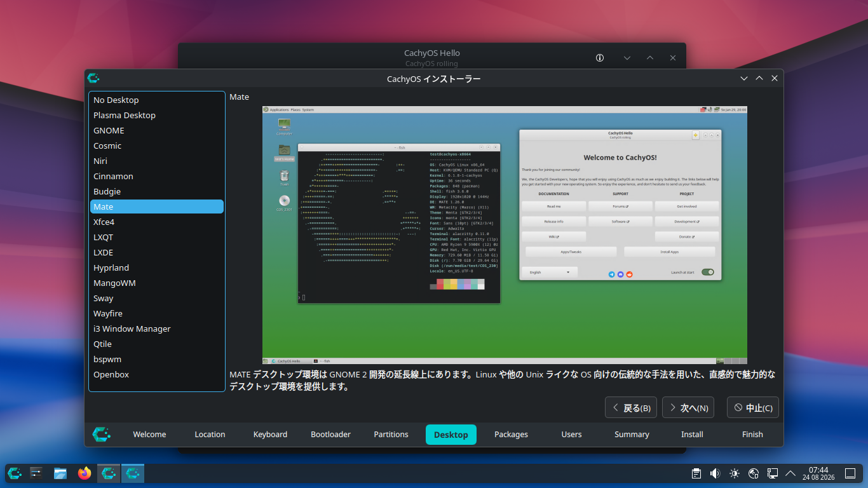Launch Firefox from the taskbar
Image resolution: width=868 pixels, height=488 pixels.
pyautogui.click(x=85, y=473)
